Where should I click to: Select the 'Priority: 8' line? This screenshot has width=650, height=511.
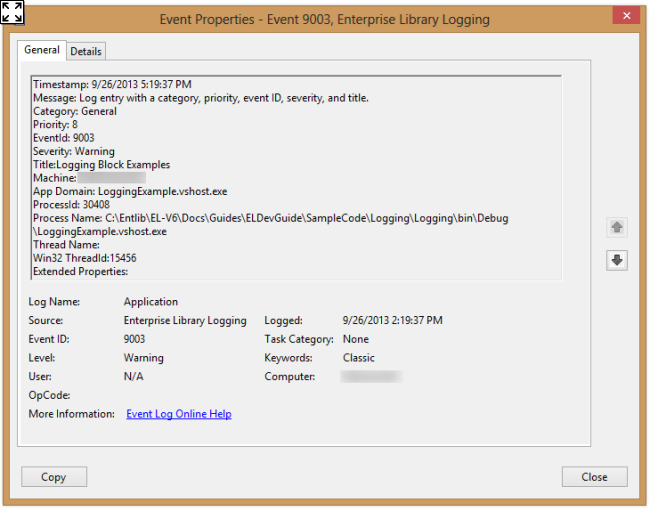56,124
